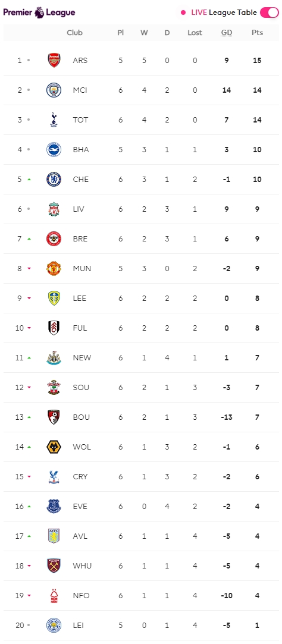Select the Club column header
Viewport: 282px width, 644px height.
75,33
